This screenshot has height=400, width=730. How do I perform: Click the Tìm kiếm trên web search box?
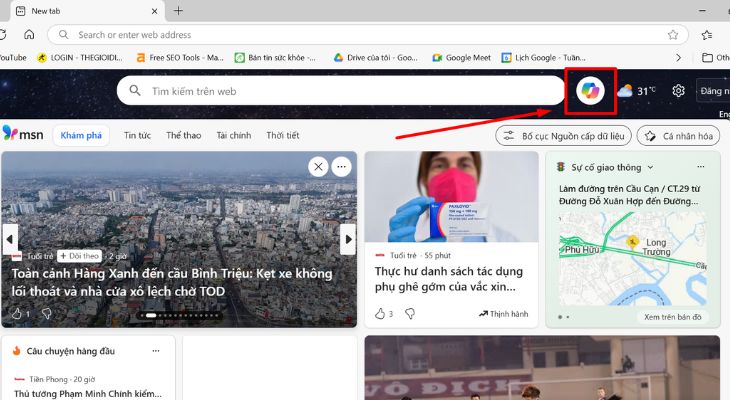(341, 91)
